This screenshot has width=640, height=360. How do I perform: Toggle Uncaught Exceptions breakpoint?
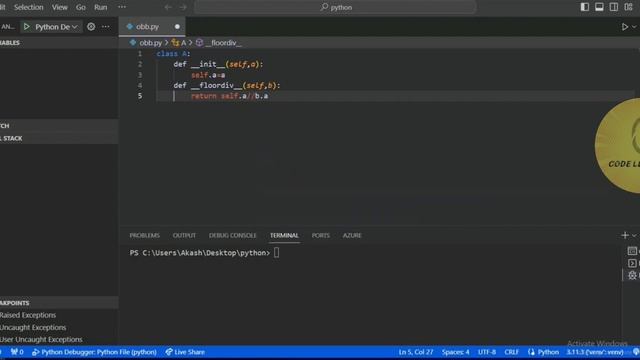33,327
